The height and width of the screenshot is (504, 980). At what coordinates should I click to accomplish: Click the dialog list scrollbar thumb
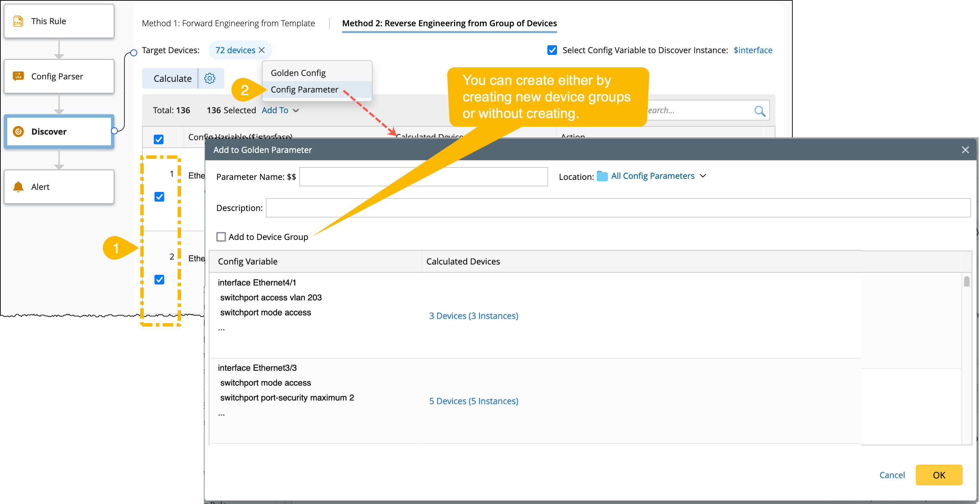pos(966,281)
